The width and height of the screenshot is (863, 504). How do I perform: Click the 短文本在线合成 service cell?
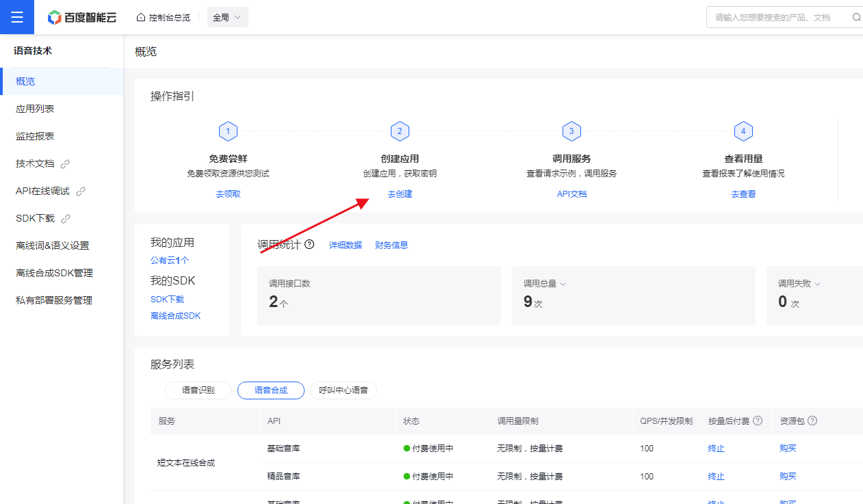tap(205, 462)
